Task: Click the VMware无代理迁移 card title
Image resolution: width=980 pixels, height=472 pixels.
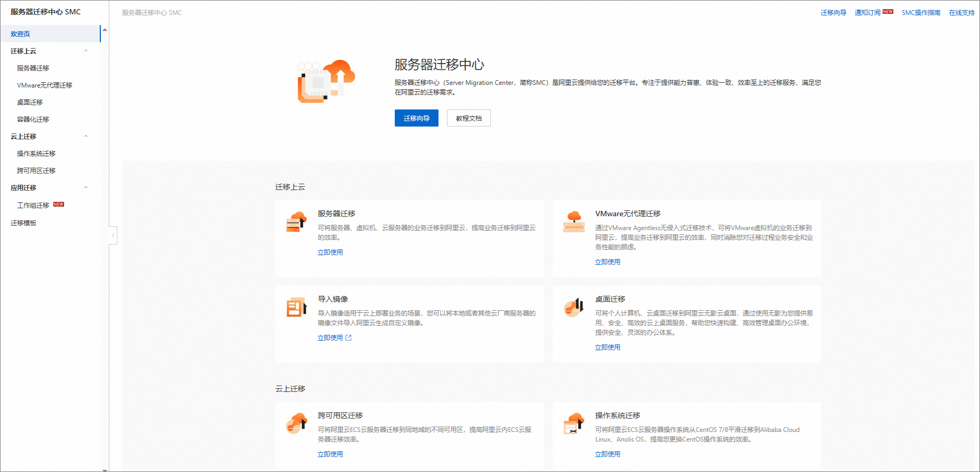Action: tap(628, 214)
